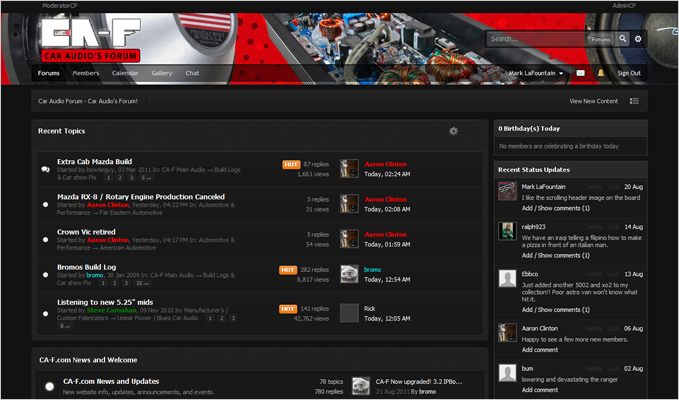The image size is (679, 400).
Task: Click Aaron Clinton's avatar on Extra Cab Mazda Build row
Action: point(349,168)
